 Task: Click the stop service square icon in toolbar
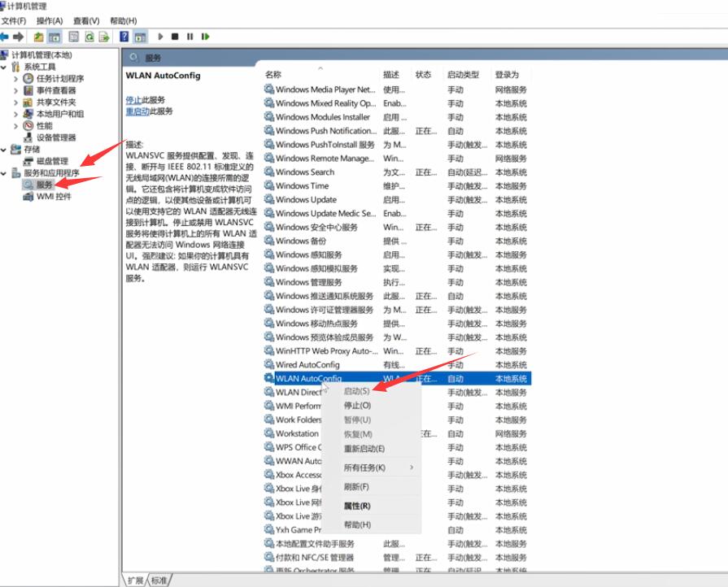tap(175, 37)
